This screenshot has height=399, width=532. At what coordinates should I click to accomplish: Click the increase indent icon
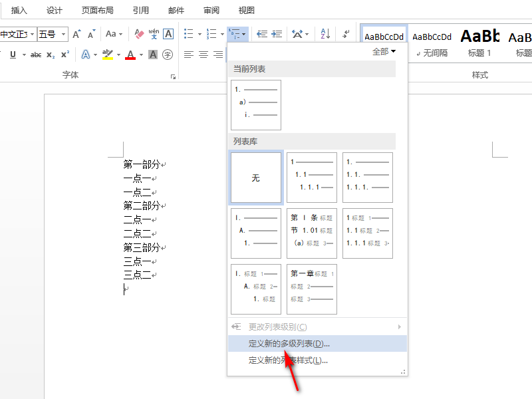click(x=277, y=34)
